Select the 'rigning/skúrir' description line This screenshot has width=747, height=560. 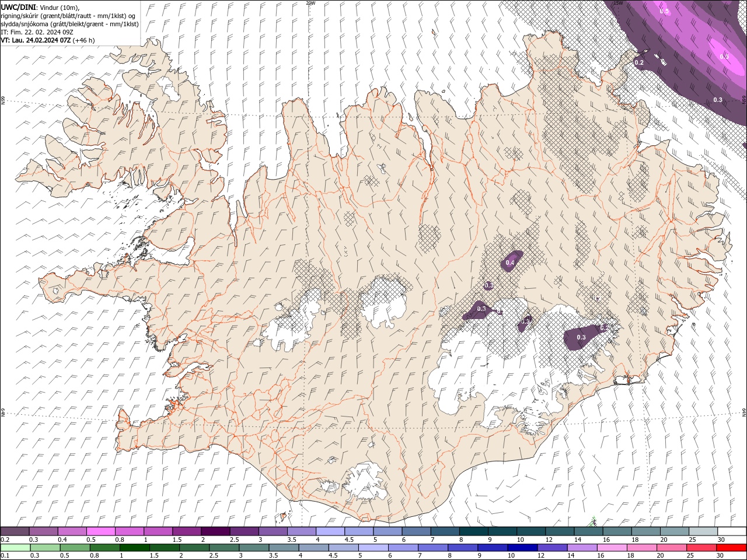tap(69, 15)
